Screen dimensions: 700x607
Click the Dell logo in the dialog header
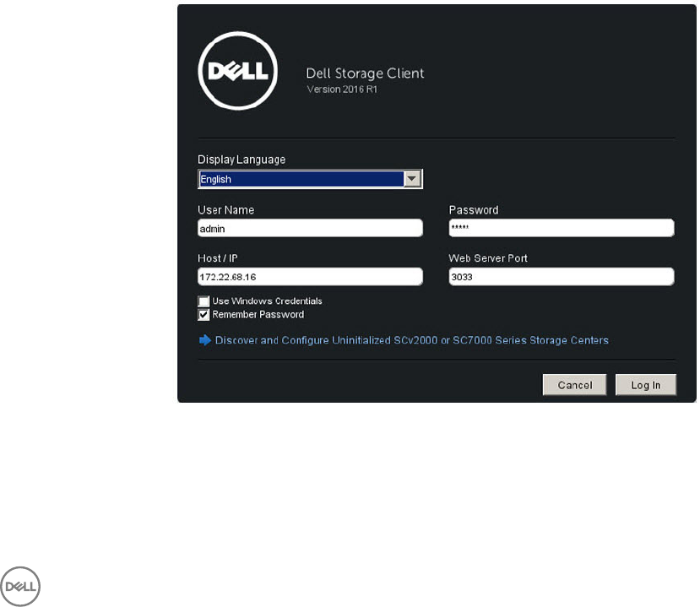click(x=238, y=71)
